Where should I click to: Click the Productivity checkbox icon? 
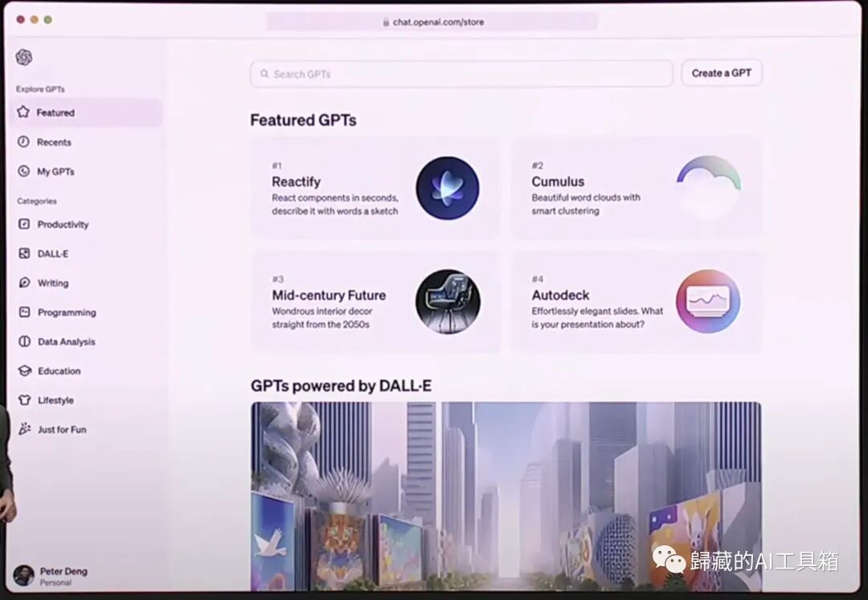point(24,224)
